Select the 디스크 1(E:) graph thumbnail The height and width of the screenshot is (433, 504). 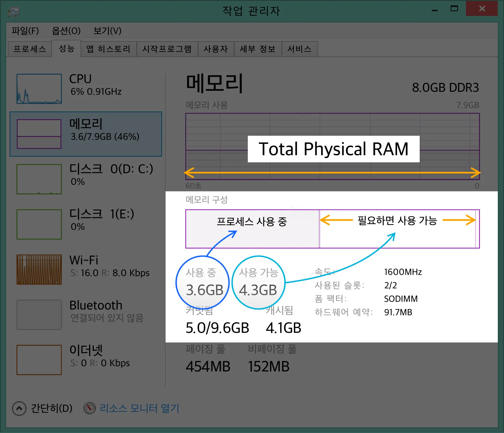pos(39,224)
